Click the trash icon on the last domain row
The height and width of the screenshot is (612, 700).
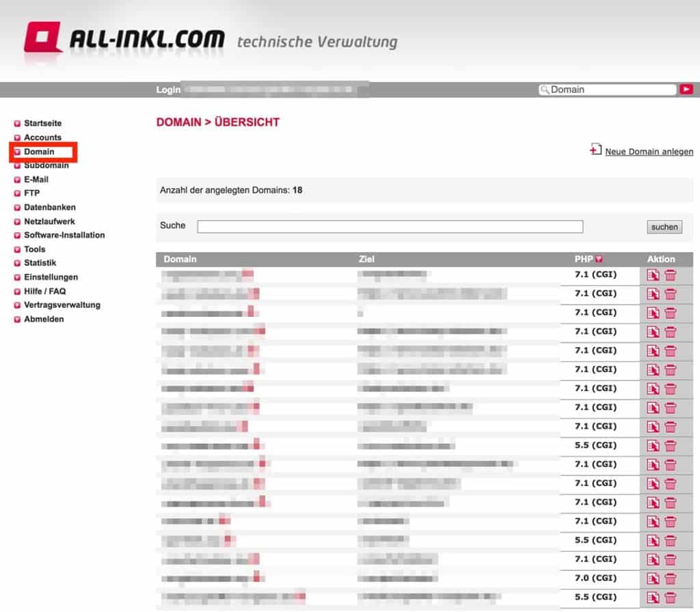[672, 597]
